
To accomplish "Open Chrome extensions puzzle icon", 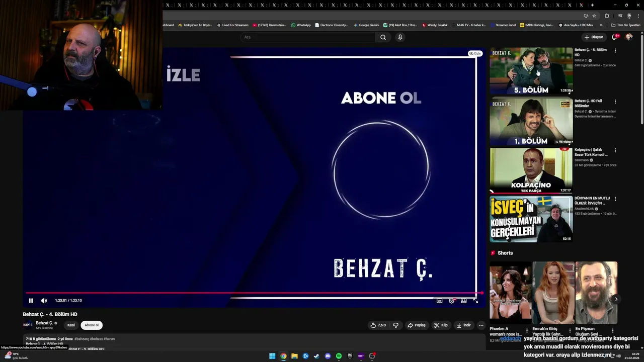I will pos(607,16).
